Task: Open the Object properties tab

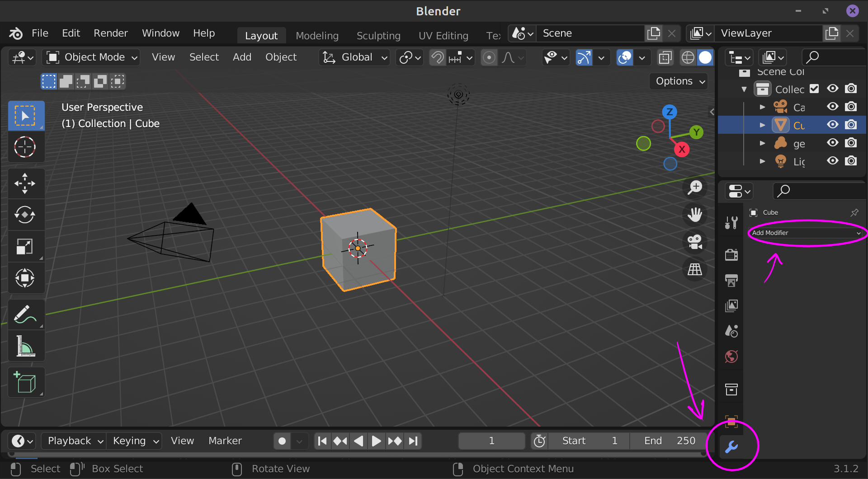Action: click(x=731, y=421)
